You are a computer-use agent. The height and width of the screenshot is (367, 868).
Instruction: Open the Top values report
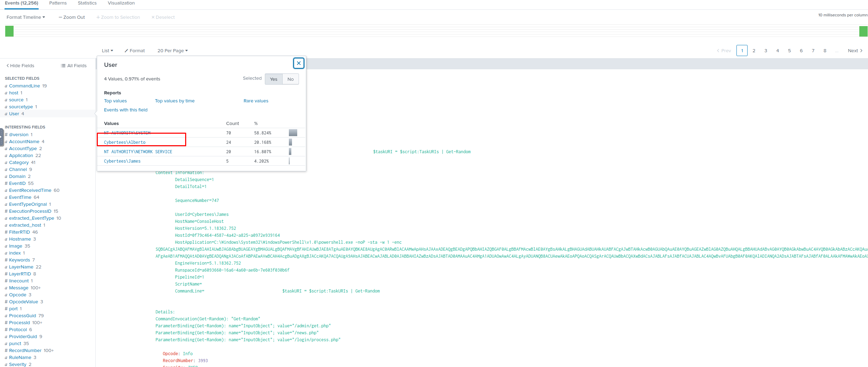(116, 101)
